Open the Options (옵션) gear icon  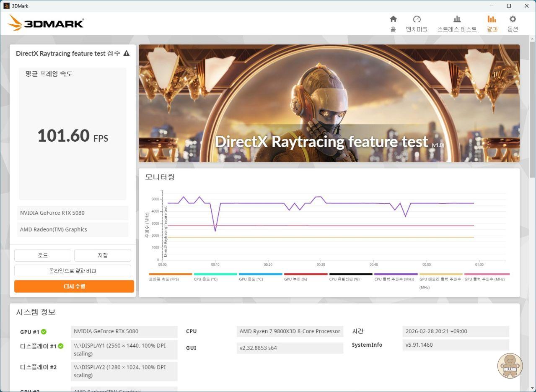tap(513, 19)
